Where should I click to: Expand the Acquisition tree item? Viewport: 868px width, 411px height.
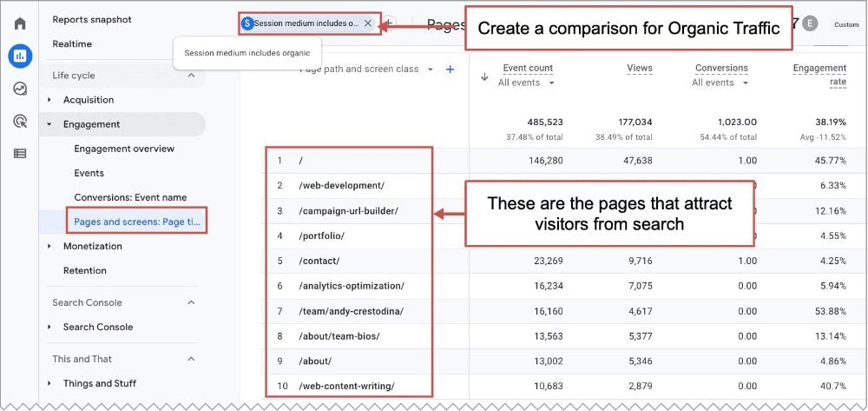coord(49,100)
